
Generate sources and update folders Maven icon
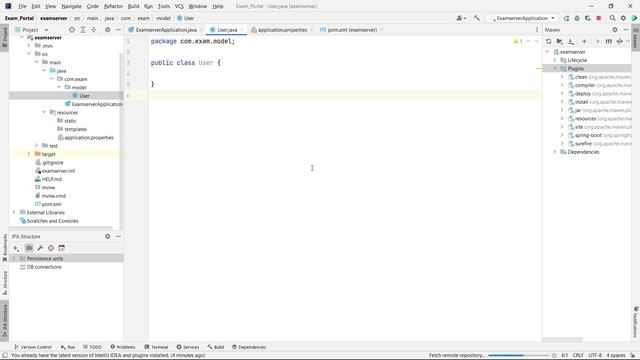click(x=559, y=41)
